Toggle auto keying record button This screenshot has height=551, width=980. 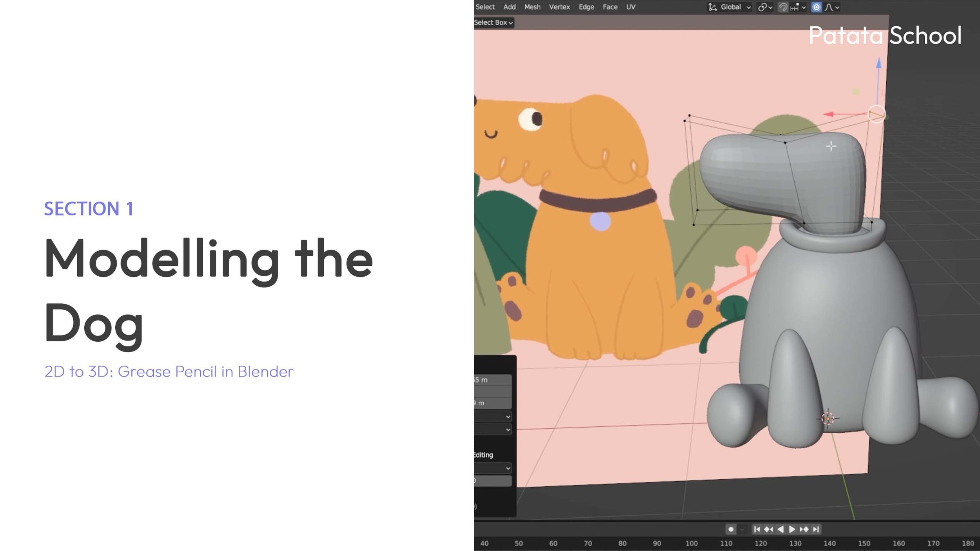[x=731, y=529]
